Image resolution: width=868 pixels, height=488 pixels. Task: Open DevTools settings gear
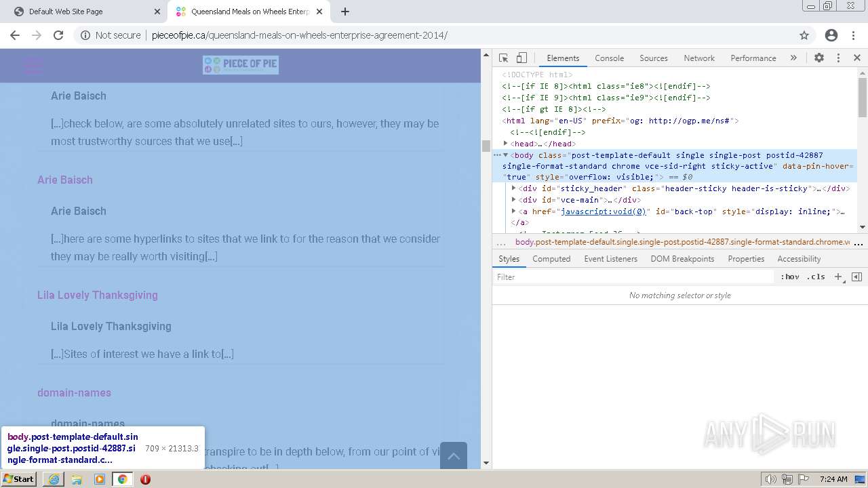pyautogui.click(x=819, y=58)
